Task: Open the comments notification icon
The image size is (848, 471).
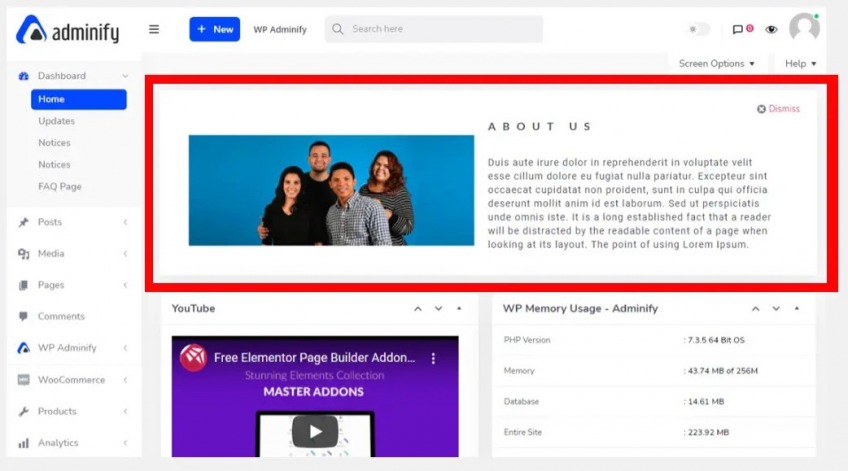Action: tap(740, 29)
